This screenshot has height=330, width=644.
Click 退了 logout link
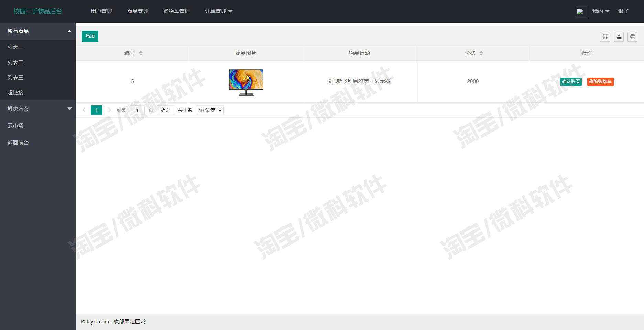click(x=623, y=11)
